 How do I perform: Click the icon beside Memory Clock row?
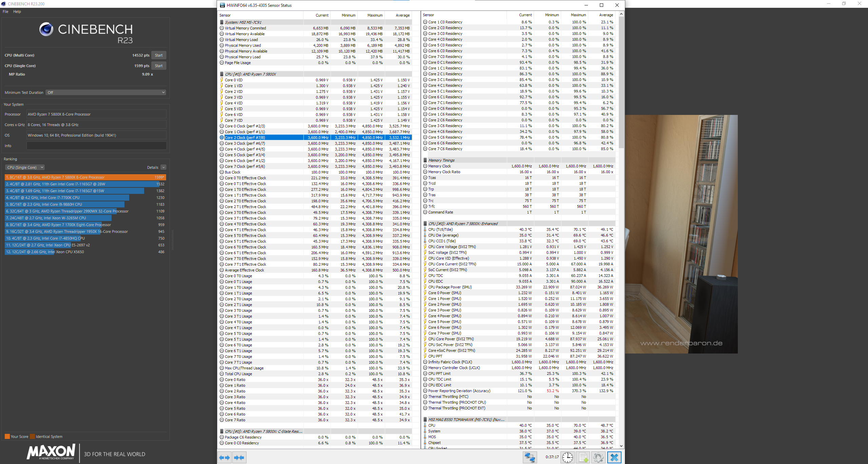point(425,166)
